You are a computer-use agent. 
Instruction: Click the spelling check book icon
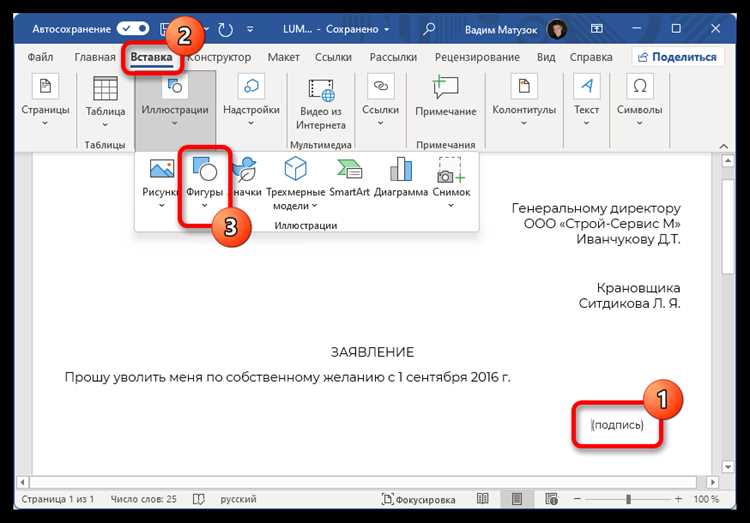click(199, 499)
